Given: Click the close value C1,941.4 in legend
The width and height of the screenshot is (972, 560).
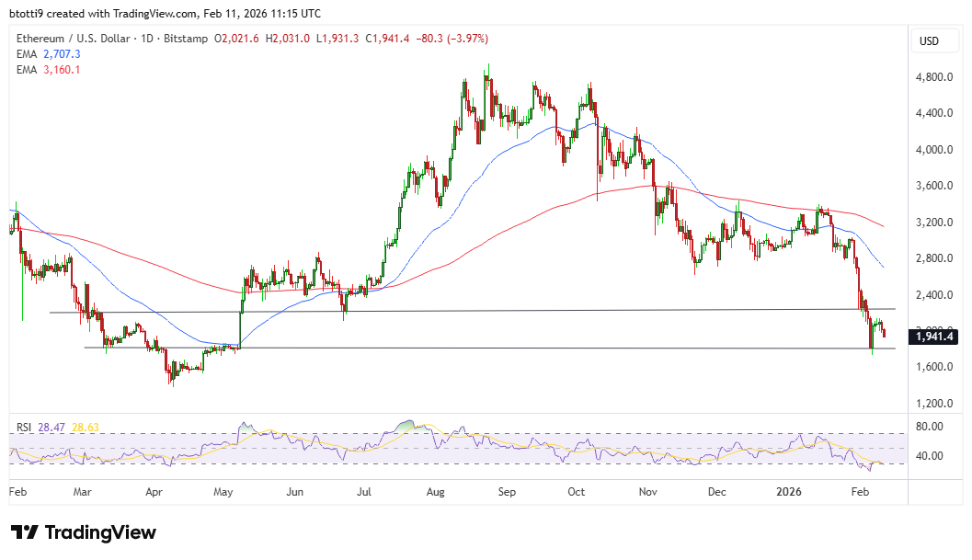Looking at the screenshot, I should (x=389, y=39).
